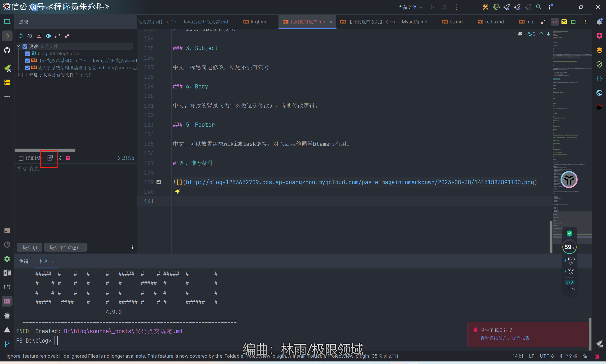Open the GitHub tool window
606x364 pixels.
click(7, 50)
